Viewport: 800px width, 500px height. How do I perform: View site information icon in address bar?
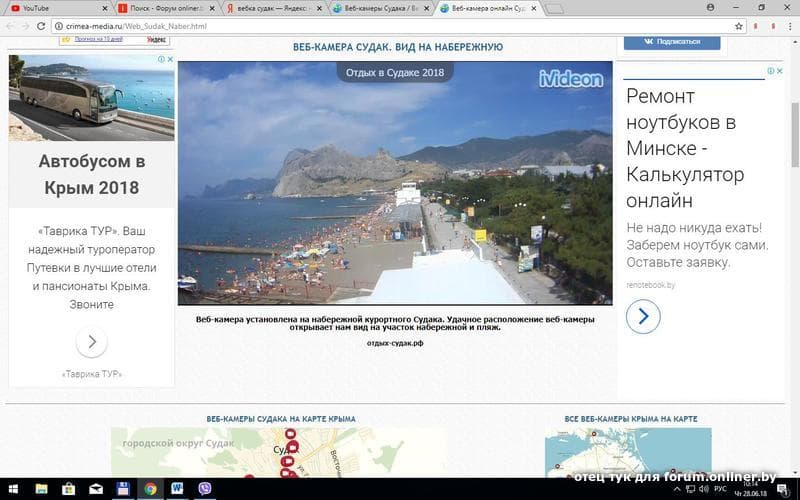[x=59, y=26]
